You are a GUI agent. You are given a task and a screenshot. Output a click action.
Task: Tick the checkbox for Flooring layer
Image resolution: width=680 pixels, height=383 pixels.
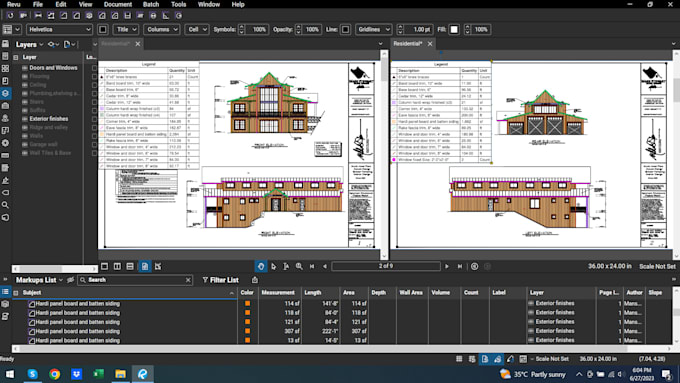tap(94, 76)
